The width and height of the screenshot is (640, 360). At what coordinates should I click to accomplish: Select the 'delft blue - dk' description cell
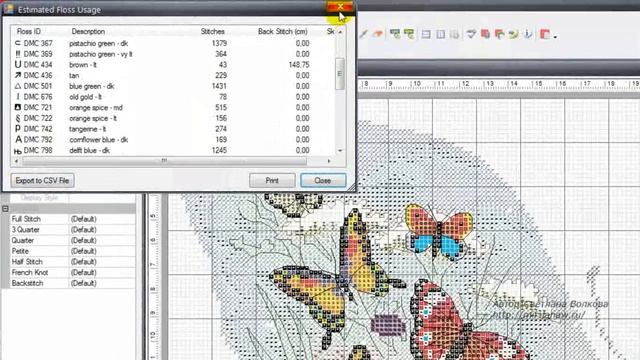(89, 150)
